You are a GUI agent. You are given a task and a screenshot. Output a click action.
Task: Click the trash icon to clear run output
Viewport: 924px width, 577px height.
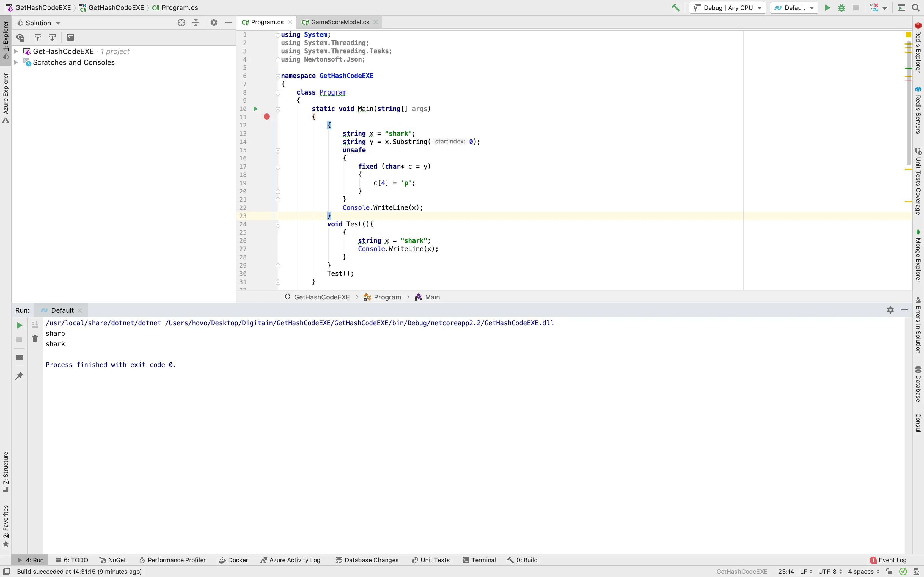click(35, 339)
